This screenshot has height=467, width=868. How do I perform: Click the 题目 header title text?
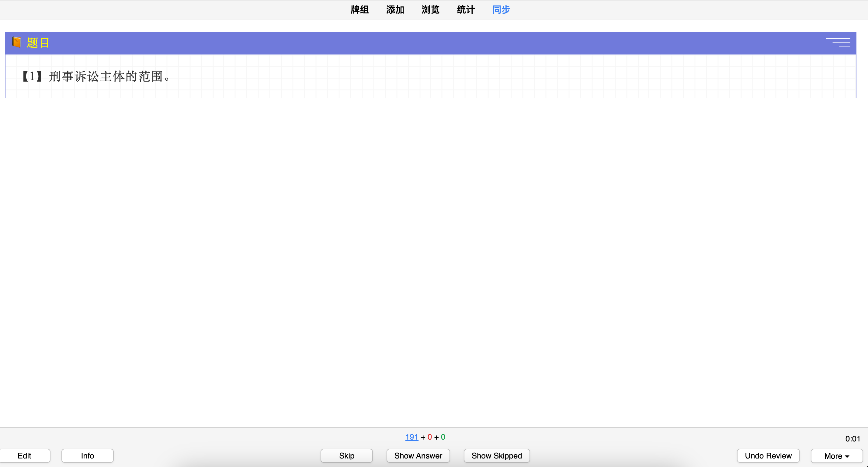(38, 43)
